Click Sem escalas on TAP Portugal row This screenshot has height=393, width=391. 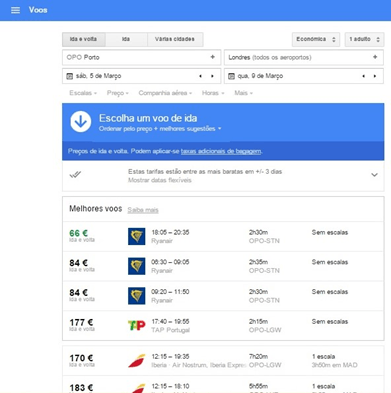pos(330,322)
